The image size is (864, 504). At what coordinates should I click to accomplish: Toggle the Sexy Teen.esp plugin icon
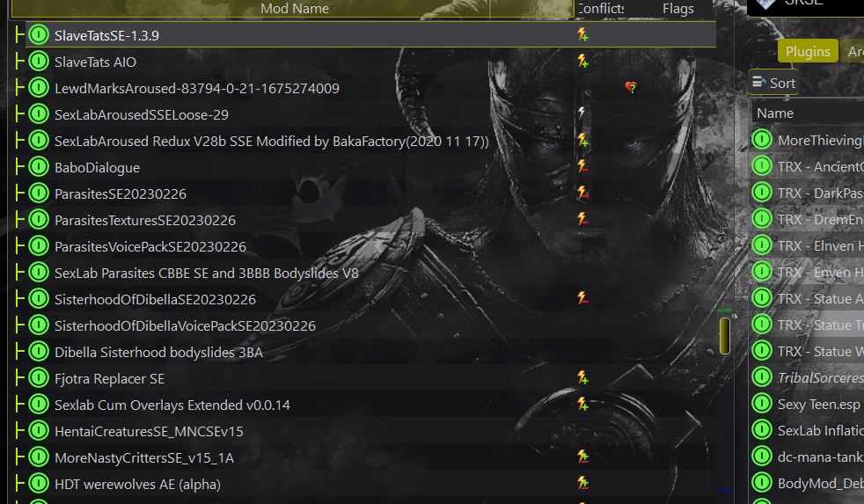click(x=762, y=404)
